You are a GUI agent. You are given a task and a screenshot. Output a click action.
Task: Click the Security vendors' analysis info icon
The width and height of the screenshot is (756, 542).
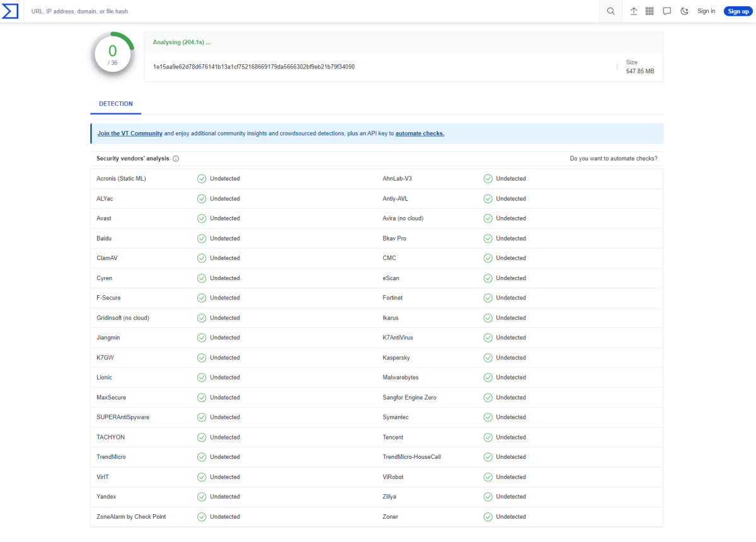[x=176, y=159]
